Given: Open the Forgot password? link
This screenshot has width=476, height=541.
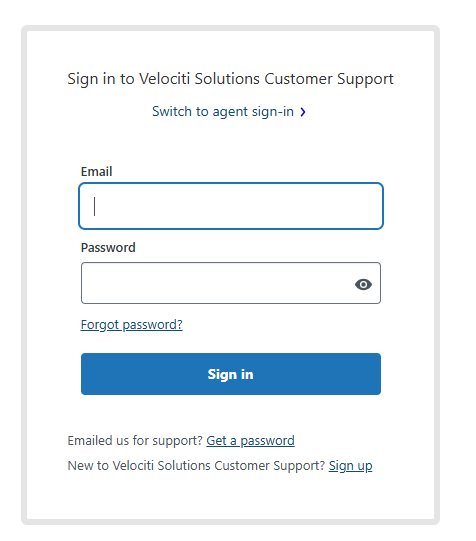Looking at the screenshot, I should point(131,325).
